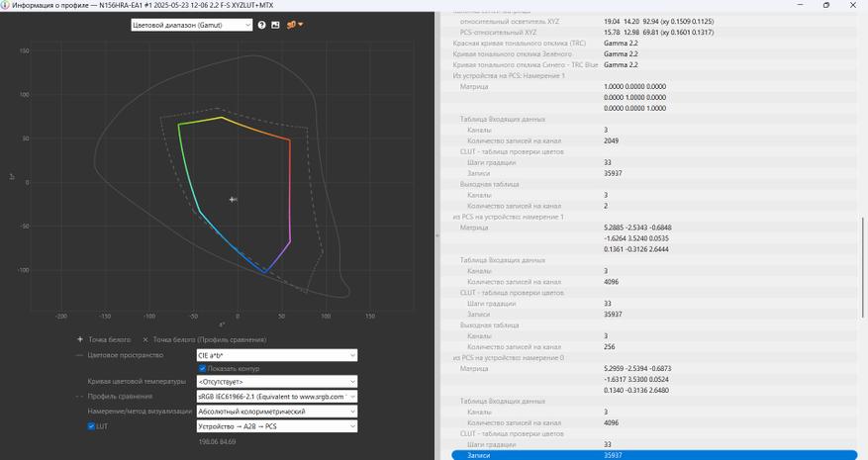
Task: Open the '<Отсутствует>' color temperature curve dropdown
Action: (x=277, y=382)
